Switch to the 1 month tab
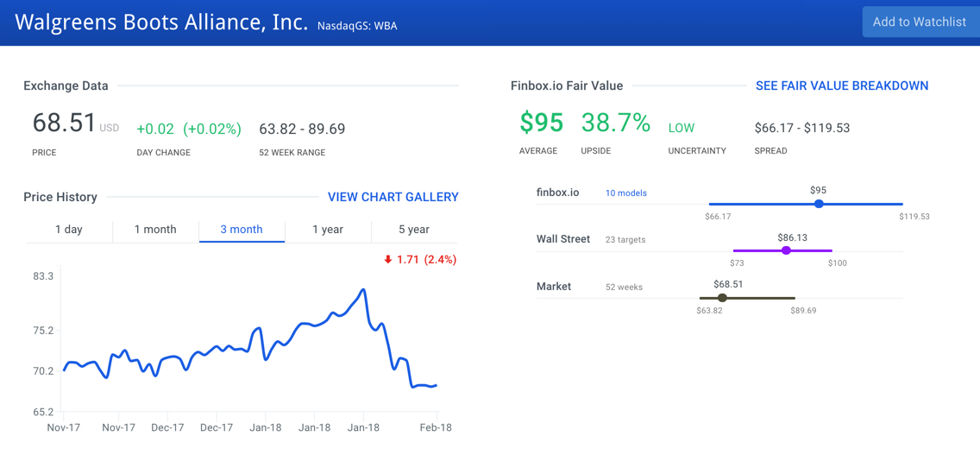The image size is (980, 455). tap(155, 230)
